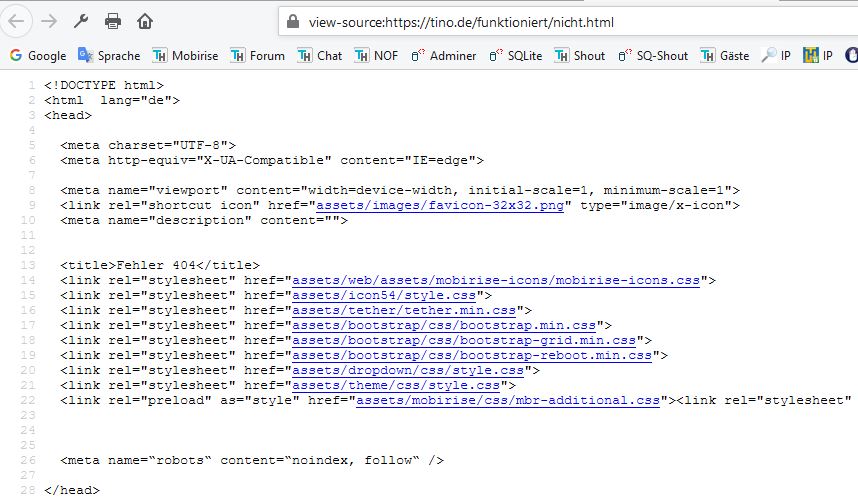Open the Gäste bookmark
858x501 pixels.
point(725,56)
